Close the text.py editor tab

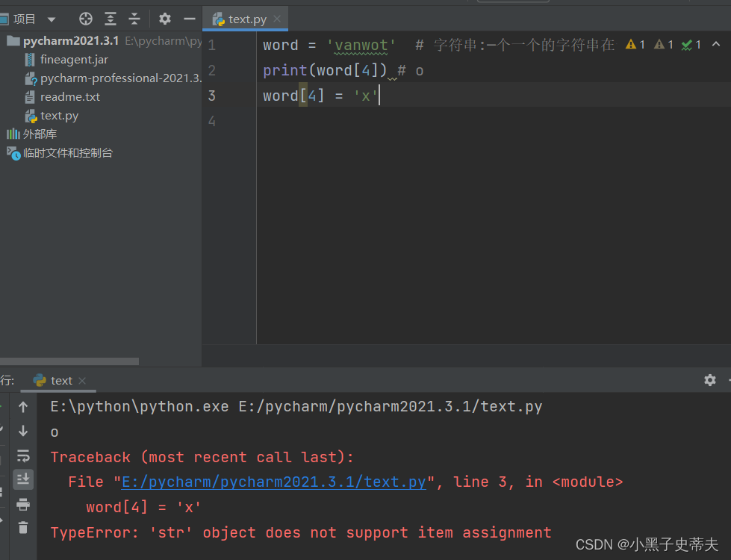(277, 19)
